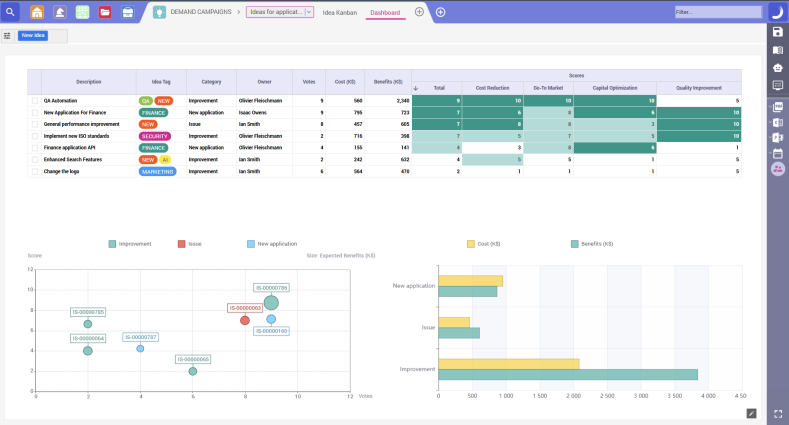Click the edit pencil icon at bottom right
Viewport: 789px width, 425px height.
point(751,412)
